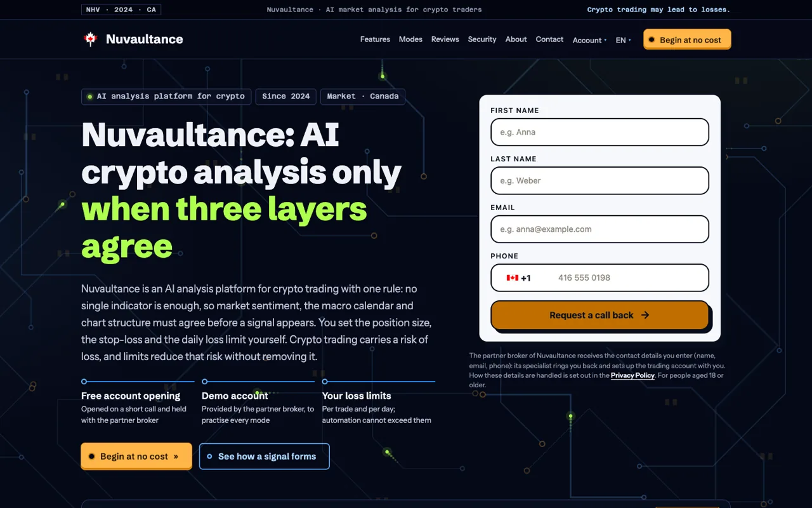Click See how a signal forms
The image size is (812, 508).
(265, 456)
